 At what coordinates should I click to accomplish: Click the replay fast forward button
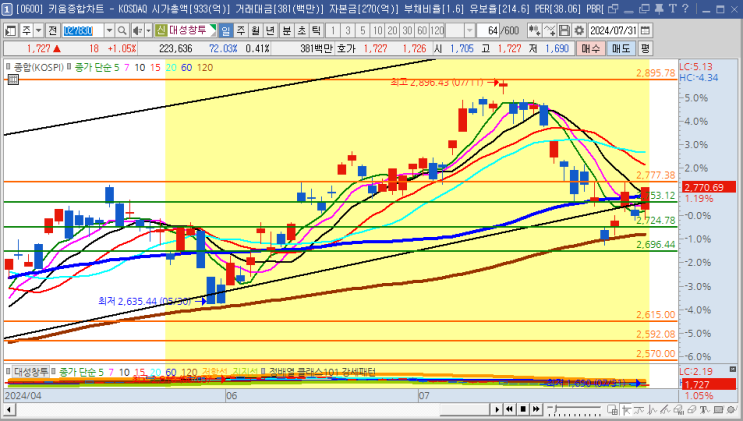click(x=536, y=409)
